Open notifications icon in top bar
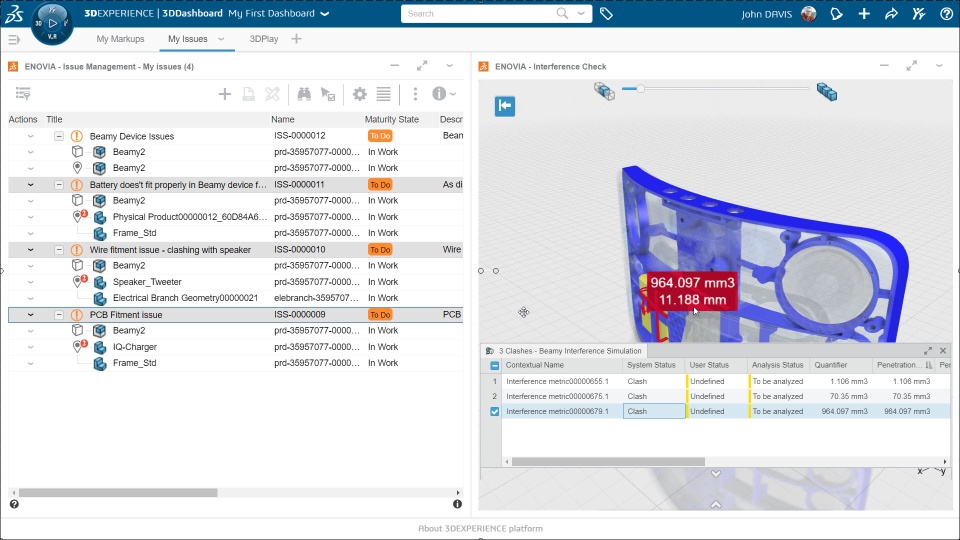This screenshot has width=960, height=540. point(836,13)
